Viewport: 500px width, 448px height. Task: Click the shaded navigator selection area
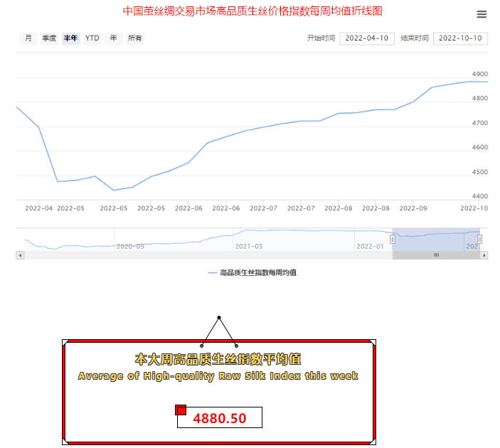(x=435, y=240)
